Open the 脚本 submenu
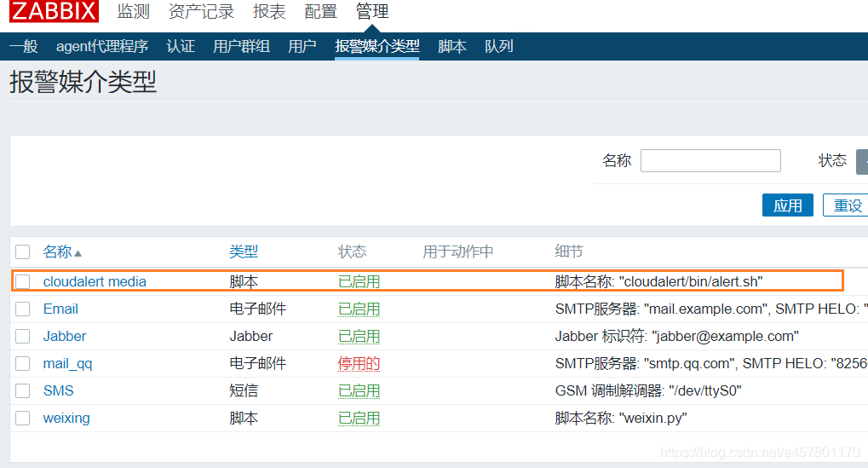The image size is (868, 468). click(x=451, y=47)
